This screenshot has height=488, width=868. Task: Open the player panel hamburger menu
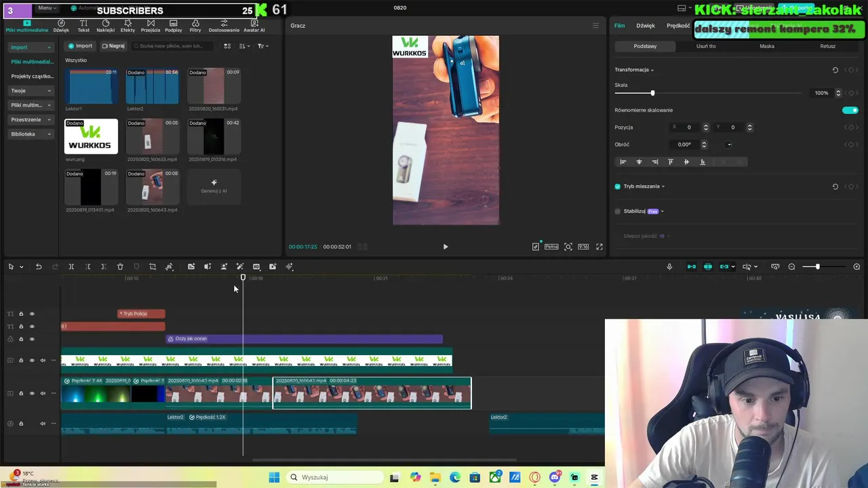(595, 26)
